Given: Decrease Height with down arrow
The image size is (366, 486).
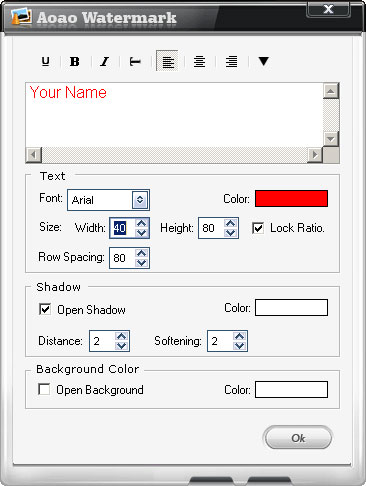Looking at the screenshot, I should pyautogui.click(x=231, y=233).
